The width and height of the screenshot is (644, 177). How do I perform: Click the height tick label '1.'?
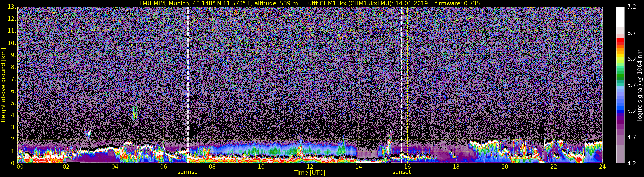coord(13,151)
